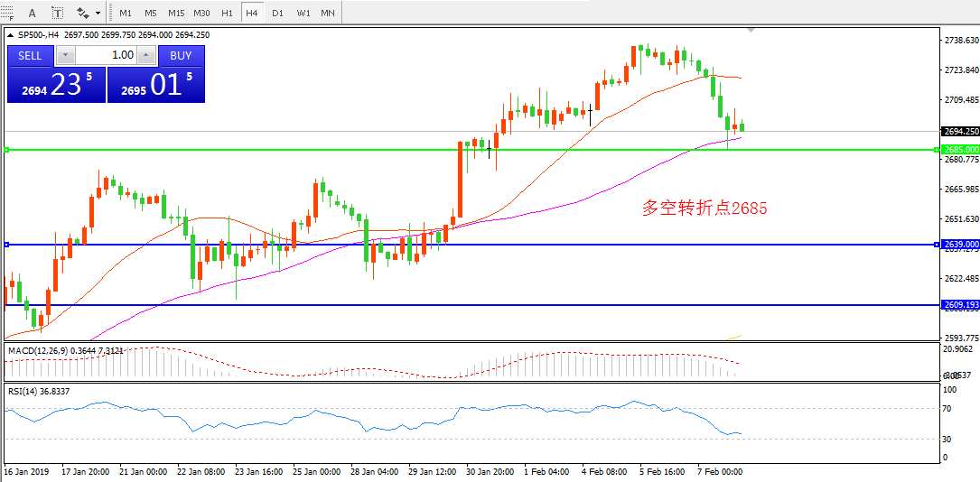Click the chart shift triangle marker
980x482 pixels.
750,31
